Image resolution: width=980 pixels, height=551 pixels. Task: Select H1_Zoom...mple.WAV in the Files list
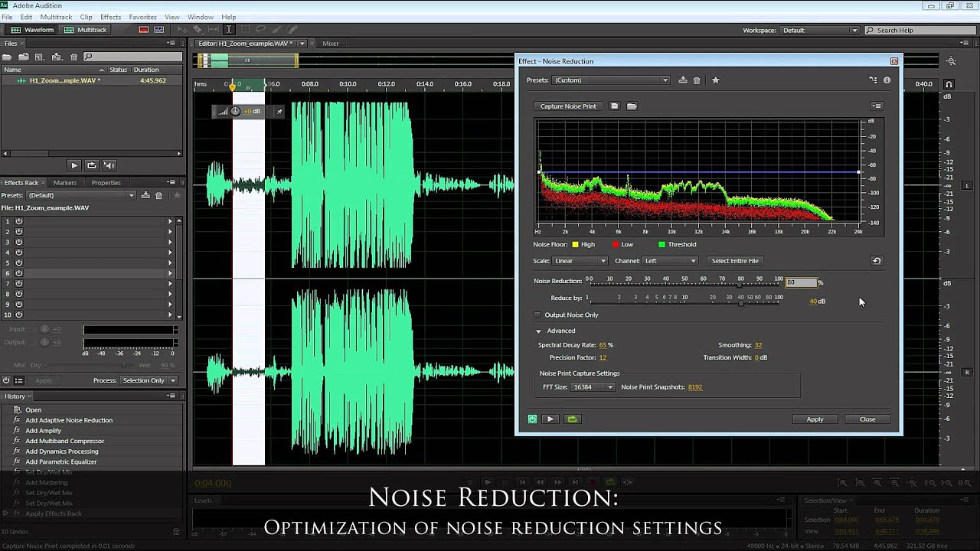92,80
